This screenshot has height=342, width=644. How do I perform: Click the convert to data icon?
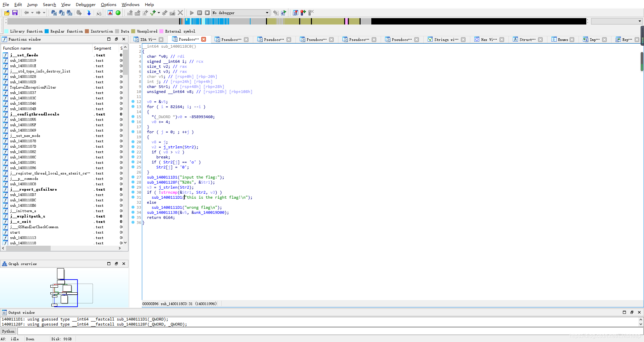pyautogui.click(x=138, y=13)
